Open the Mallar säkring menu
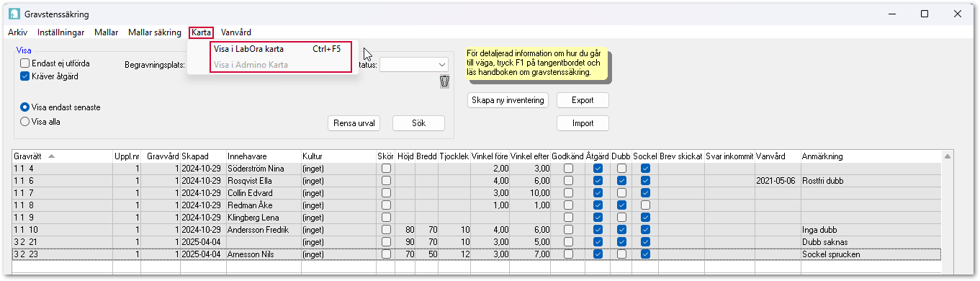 (x=155, y=32)
